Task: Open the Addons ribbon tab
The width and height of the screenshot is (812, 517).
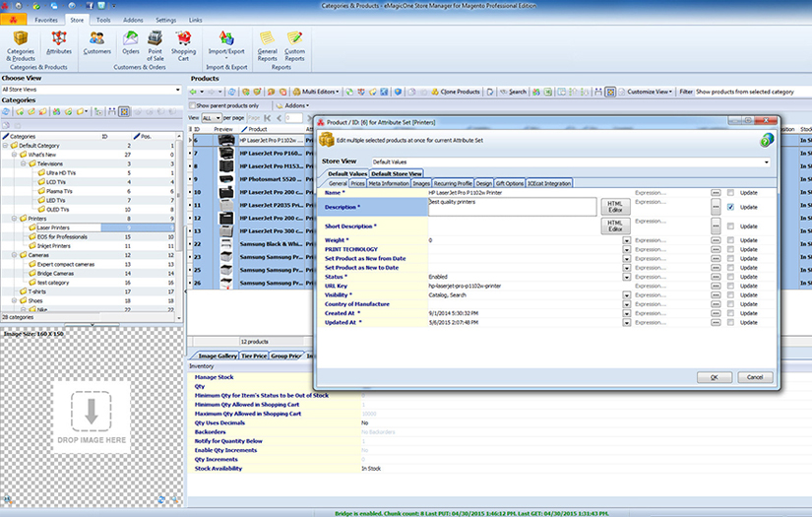Action: 133,21
